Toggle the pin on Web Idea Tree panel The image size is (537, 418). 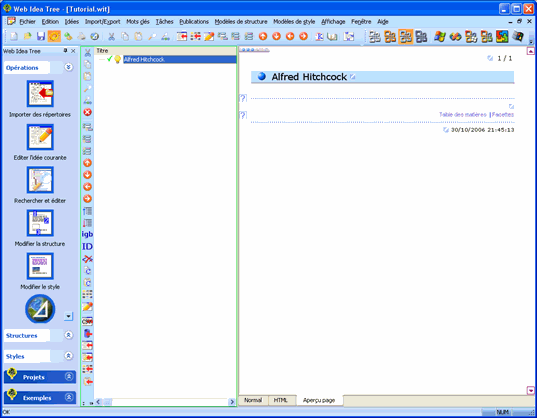65,51
